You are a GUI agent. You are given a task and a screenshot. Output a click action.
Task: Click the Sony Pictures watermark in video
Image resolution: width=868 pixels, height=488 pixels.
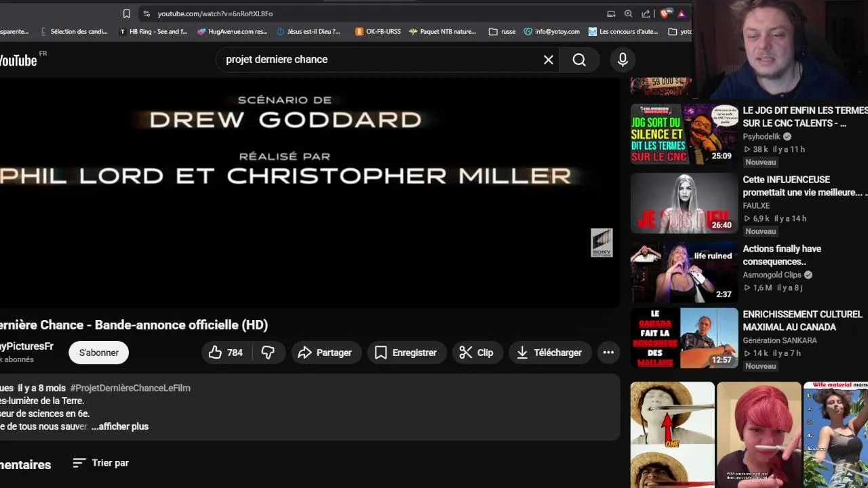(x=601, y=243)
